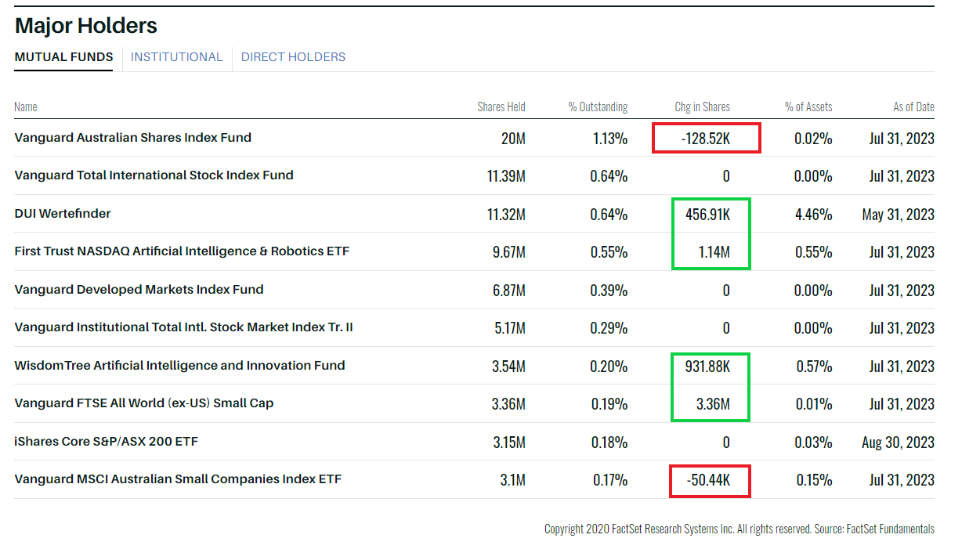This screenshot has width=980, height=549.
Task: Click the Shares Held column header
Action: (x=501, y=107)
